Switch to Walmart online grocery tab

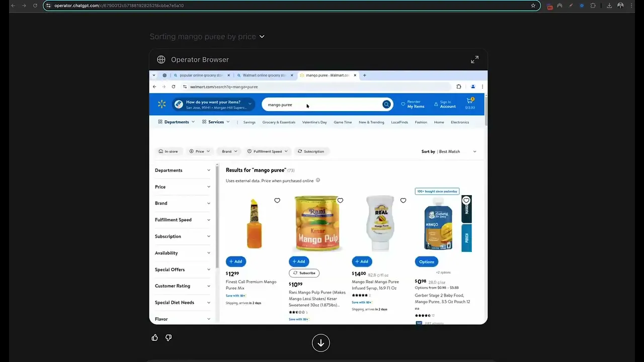(x=264, y=75)
